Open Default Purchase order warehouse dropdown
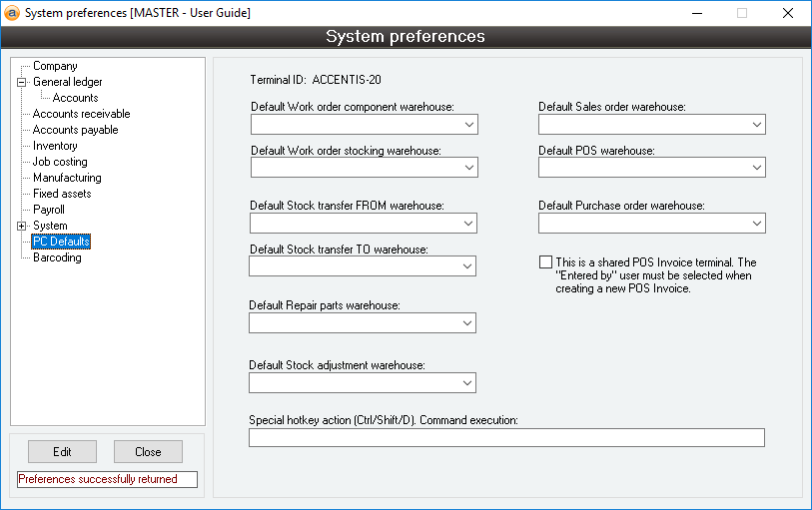The width and height of the screenshot is (812, 510). [756, 224]
